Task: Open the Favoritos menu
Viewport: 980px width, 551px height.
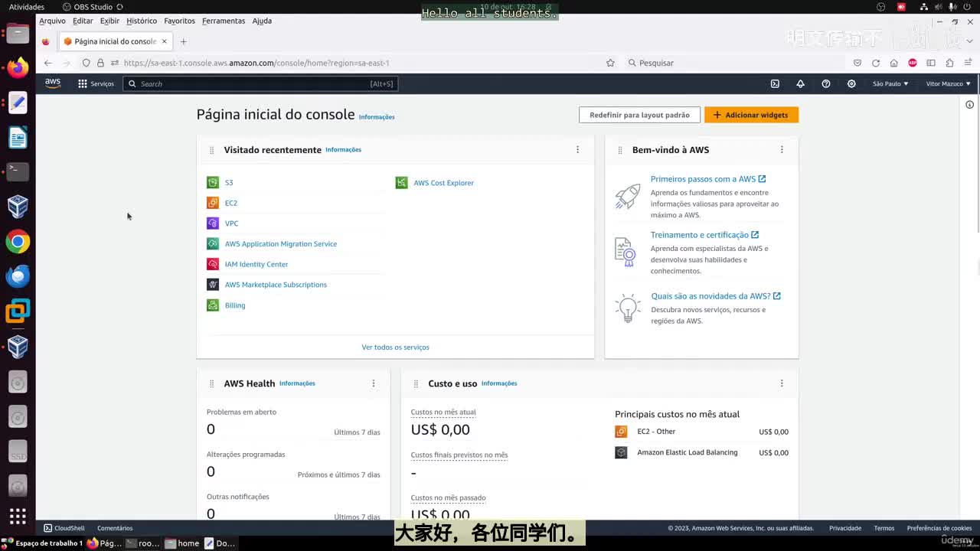Action: click(x=179, y=21)
